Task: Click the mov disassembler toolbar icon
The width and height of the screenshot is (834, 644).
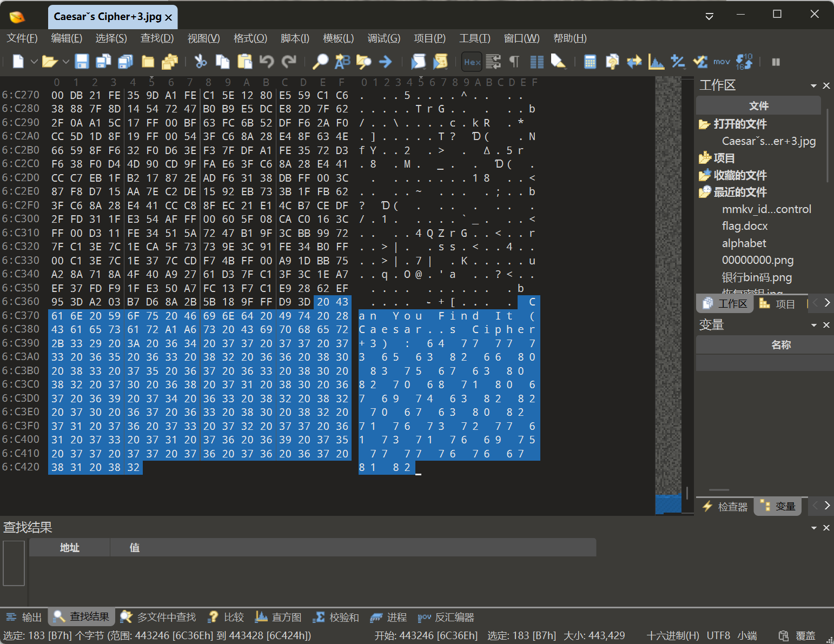Action: click(722, 62)
